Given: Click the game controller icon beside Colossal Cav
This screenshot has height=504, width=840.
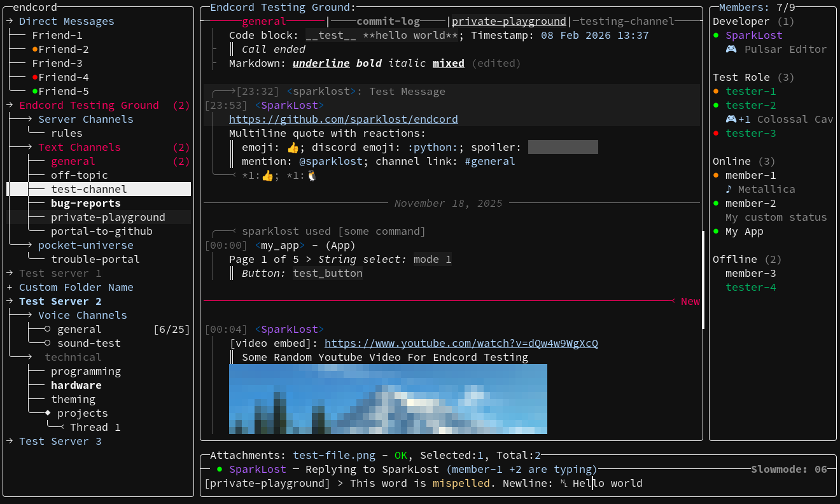Looking at the screenshot, I should tap(732, 119).
